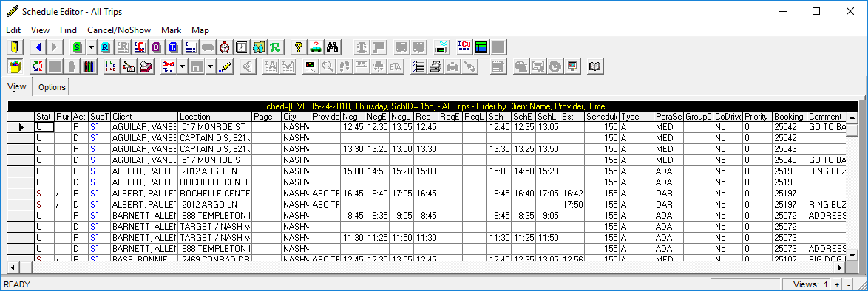Click the ICU list icon
The width and height of the screenshot is (868, 291).
point(465,47)
